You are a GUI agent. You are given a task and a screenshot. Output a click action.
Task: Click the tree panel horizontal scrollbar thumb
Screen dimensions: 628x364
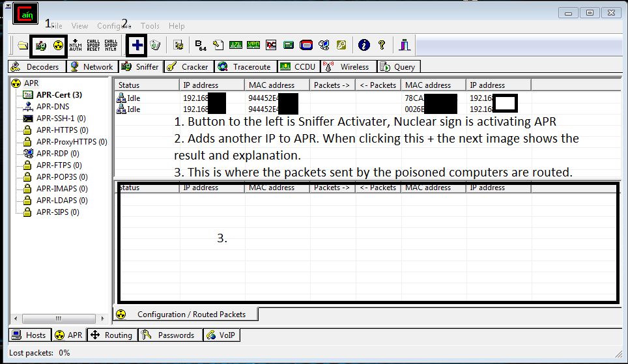tap(59, 319)
